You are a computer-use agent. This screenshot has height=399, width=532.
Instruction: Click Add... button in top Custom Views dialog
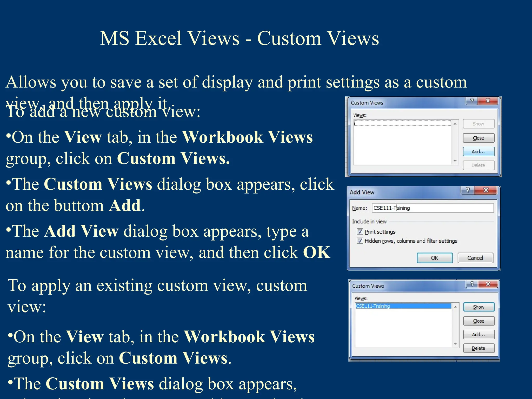coord(478,152)
